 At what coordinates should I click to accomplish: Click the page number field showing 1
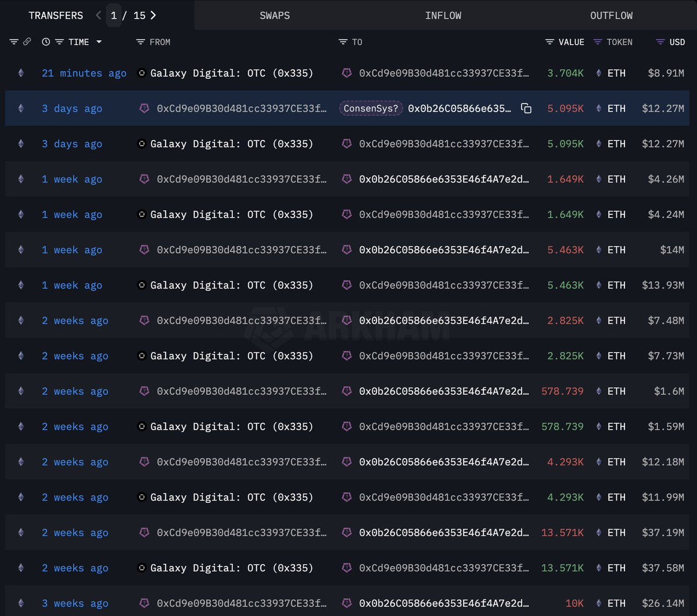point(114,16)
